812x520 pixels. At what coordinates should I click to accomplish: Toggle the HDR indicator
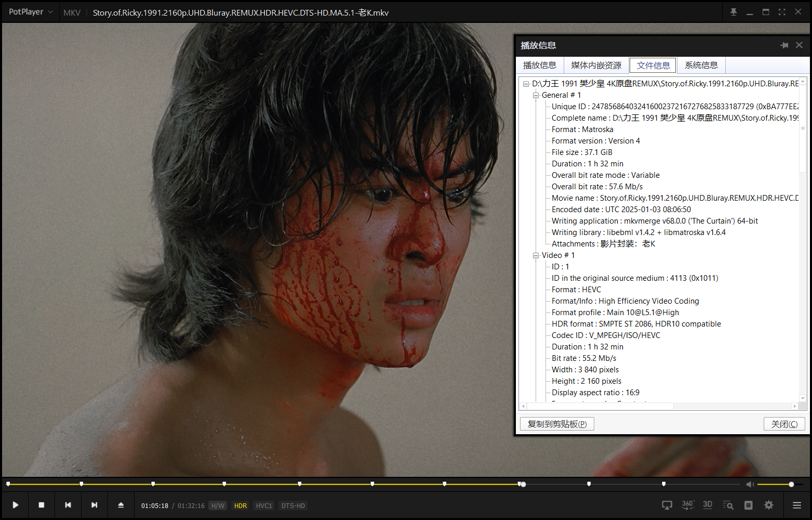pos(241,506)
